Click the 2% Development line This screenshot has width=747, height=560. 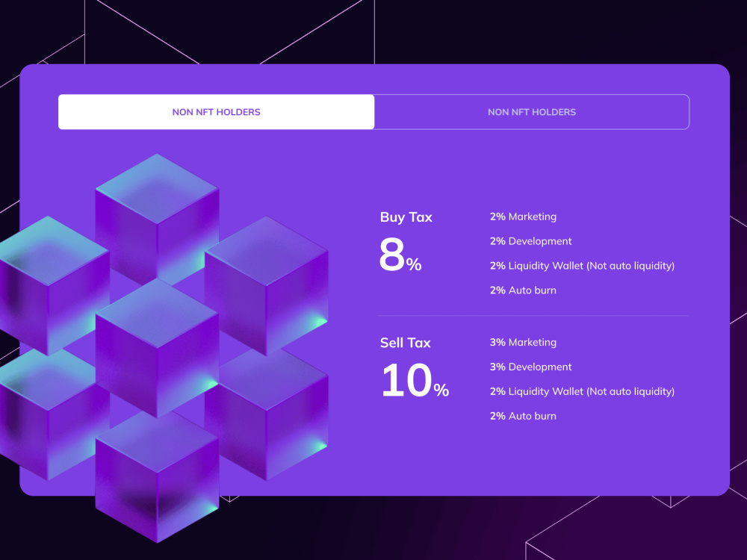[530, 241]
